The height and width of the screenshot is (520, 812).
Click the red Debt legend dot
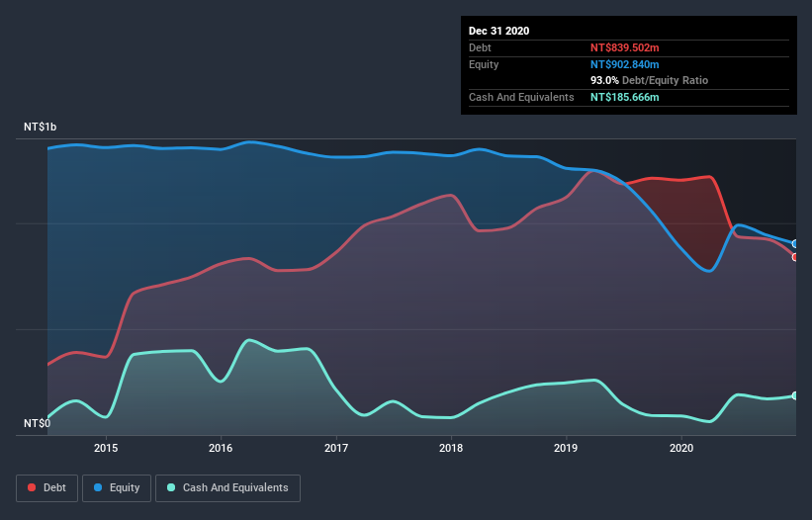[32, 487]
